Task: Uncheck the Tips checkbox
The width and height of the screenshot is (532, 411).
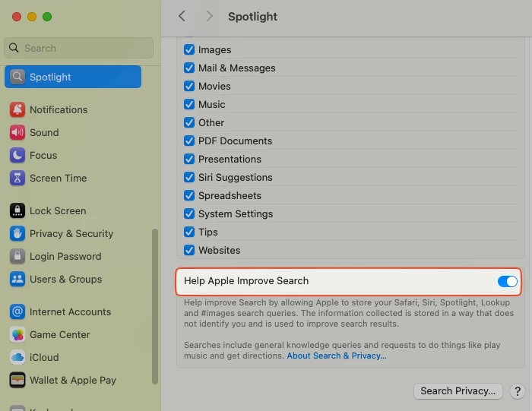Action: 189,232
